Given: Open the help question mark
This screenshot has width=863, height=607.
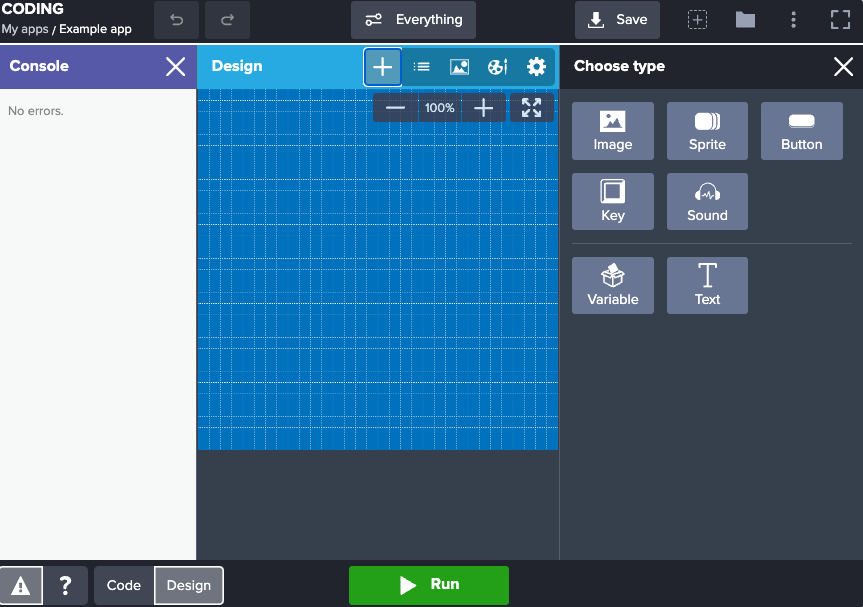Looking at the screenshot, I should pos(66,585).
